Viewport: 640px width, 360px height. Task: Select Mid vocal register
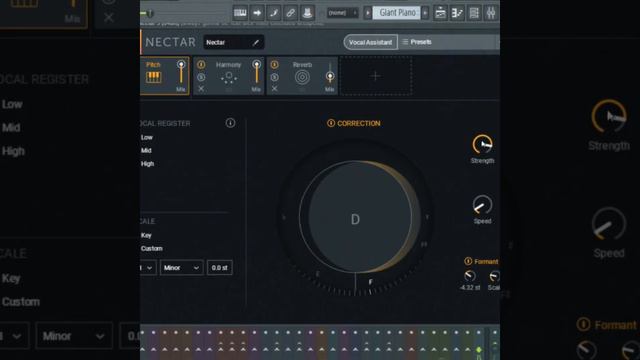point(146,151)
